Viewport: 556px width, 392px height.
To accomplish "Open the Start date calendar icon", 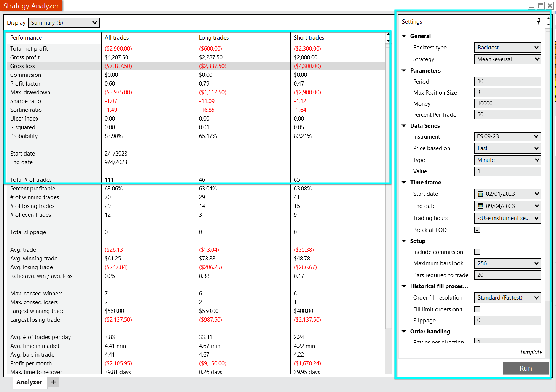I will click(481, 194).
